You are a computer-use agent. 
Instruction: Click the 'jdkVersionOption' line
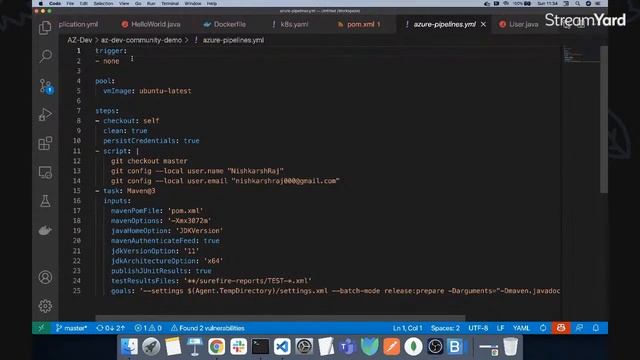click(155, 251)
